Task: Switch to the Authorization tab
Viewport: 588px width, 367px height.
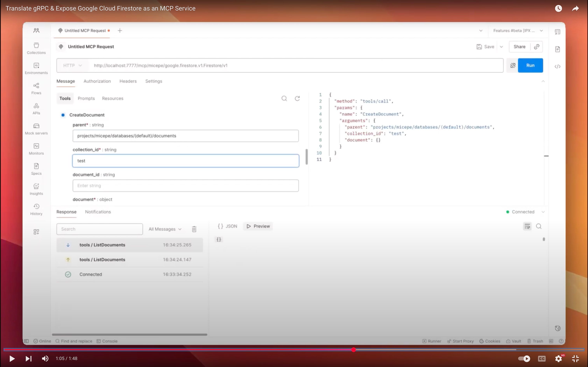Action: coord(97,81)
